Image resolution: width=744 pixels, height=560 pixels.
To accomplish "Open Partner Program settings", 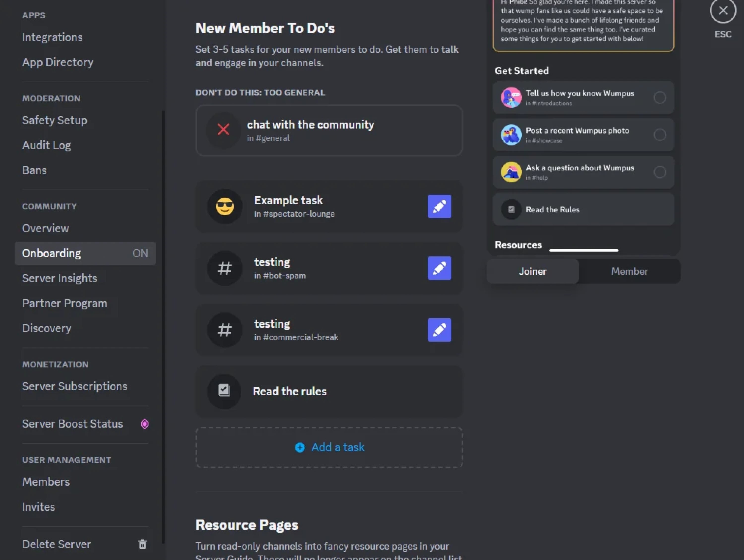I will tap(65, 303).
